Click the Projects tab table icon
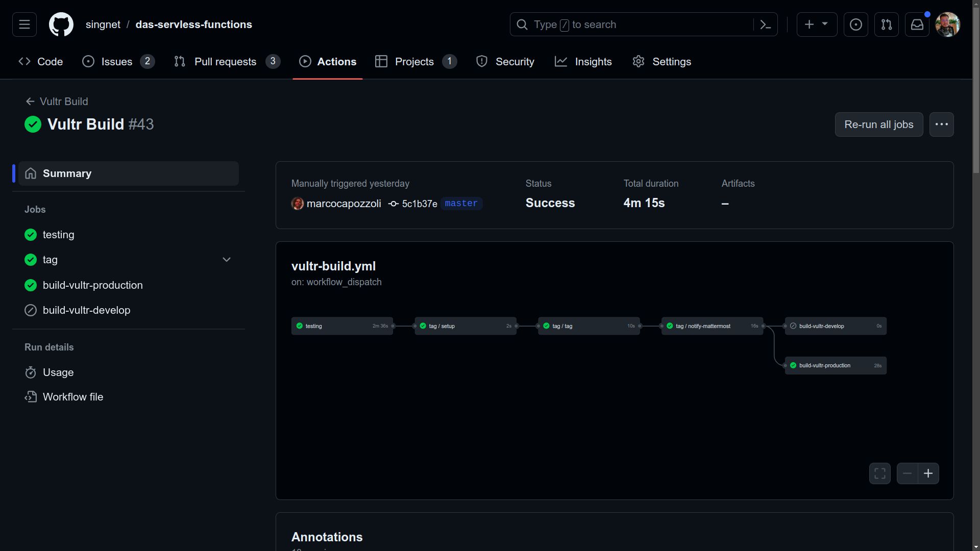Image resolution: width=980 pixels, height=551 pixels. click(x=381, y=62)
